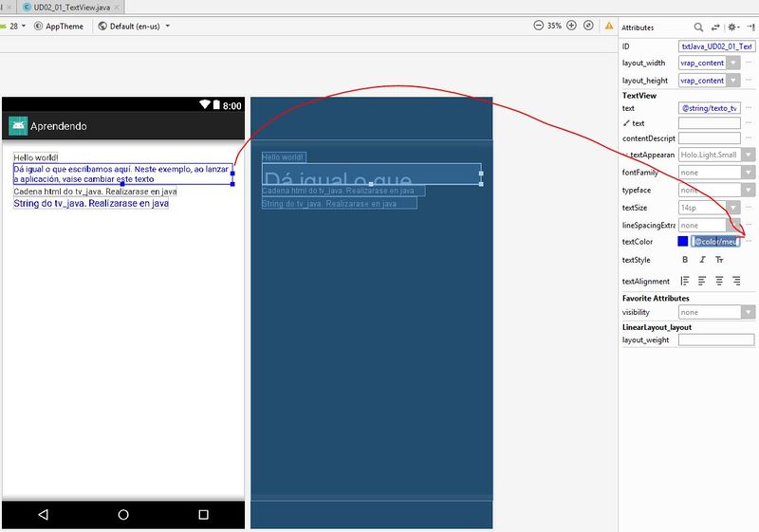Viewport: 759px width, 532px height.
Task: Tap the Android back navigation triangle
Action: [x=43, y=514]
